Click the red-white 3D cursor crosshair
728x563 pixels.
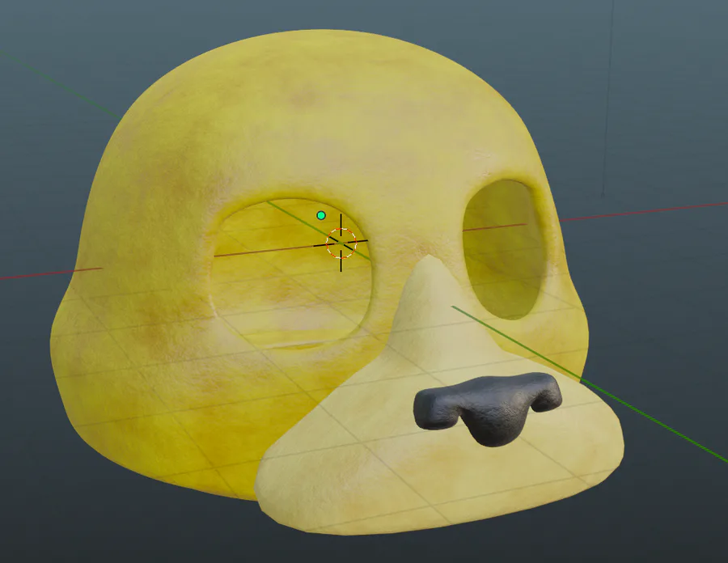click(x=341, y=243)
